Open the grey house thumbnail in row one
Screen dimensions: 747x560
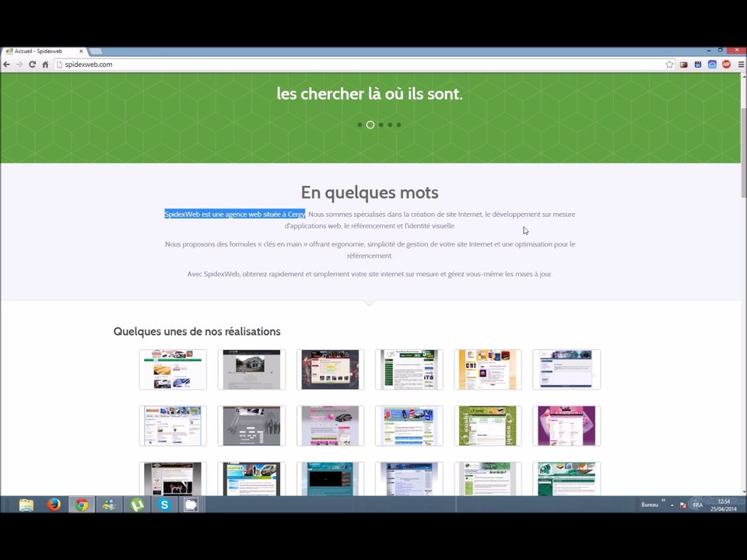click(x=251, y=369)
